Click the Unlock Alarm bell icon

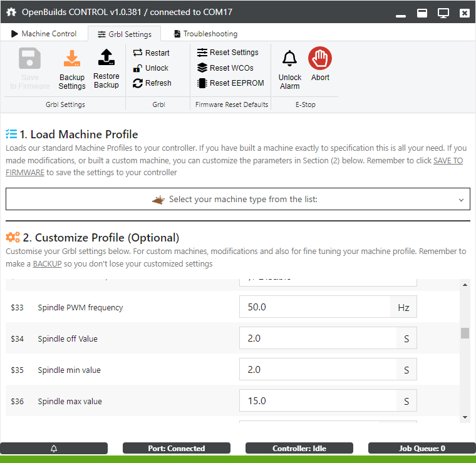(289, 59)
